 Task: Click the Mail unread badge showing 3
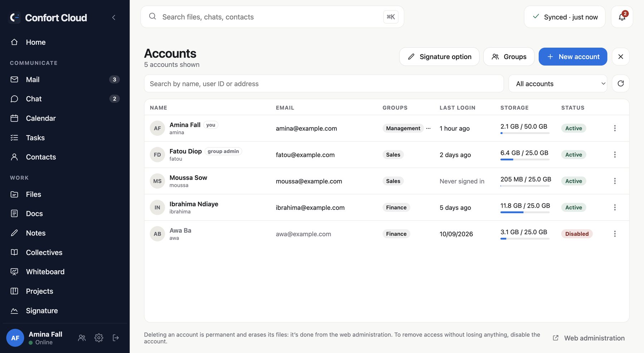point(114,79)
